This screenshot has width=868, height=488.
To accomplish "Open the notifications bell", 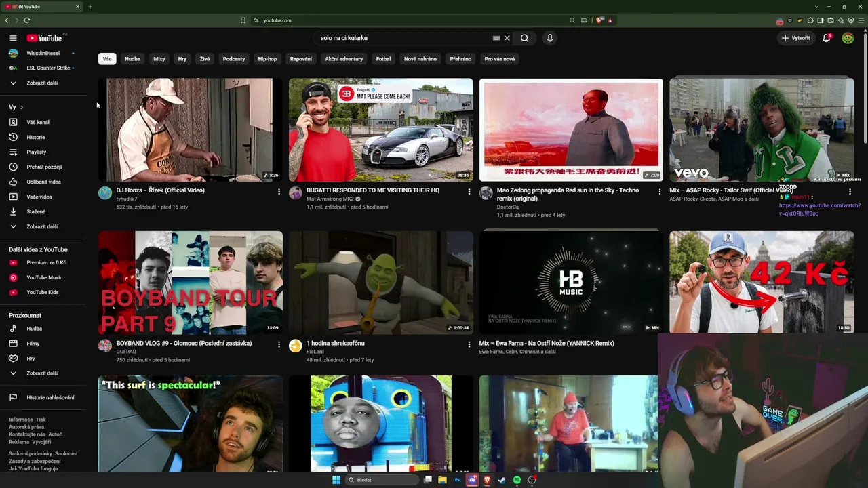I will pos(827,38).
